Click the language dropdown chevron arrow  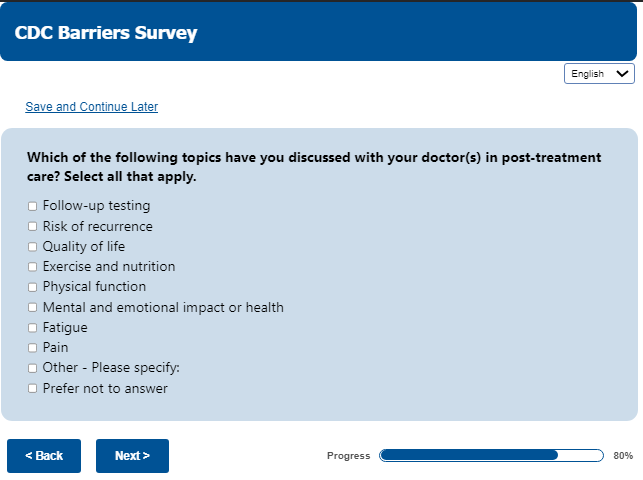[x=624, y=73]
